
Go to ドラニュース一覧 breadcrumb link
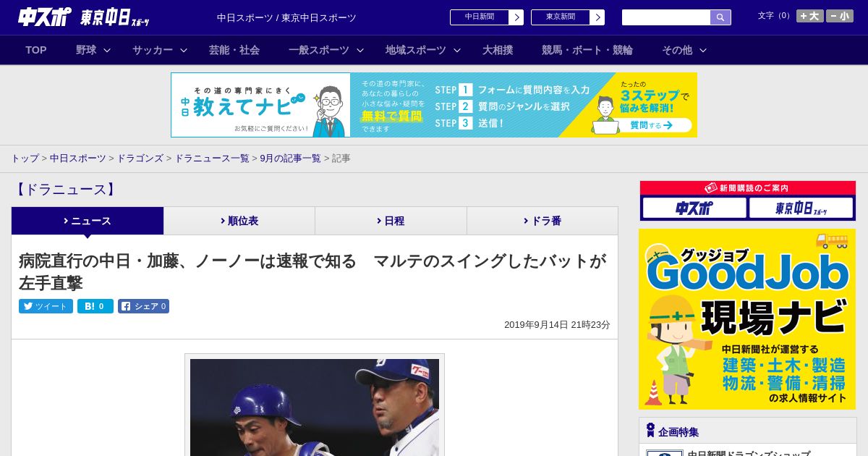[x=212, y=159]
